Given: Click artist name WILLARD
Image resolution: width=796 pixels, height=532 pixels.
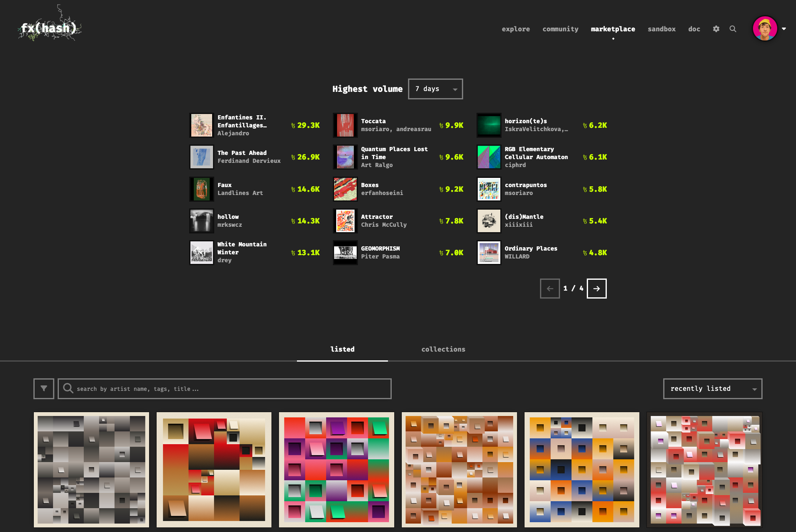Looking at the screenshot, I should [517, 256].
